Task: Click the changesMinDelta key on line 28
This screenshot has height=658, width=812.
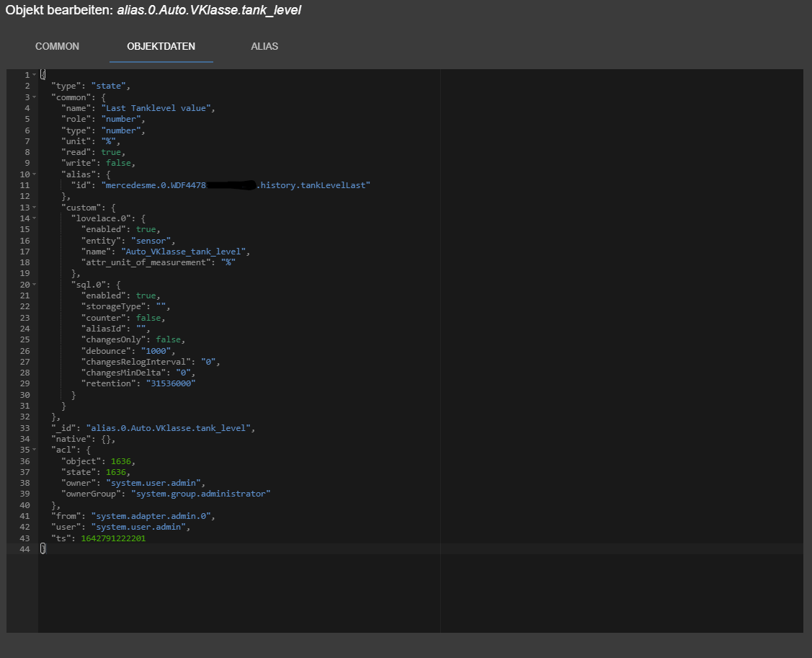Action: pyautogui.click(x=124, y=373)
